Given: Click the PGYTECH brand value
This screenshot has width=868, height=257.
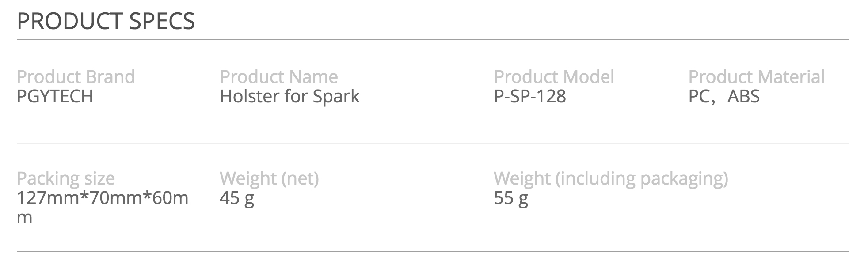Looking at the screenshot, I should point(55,96).
